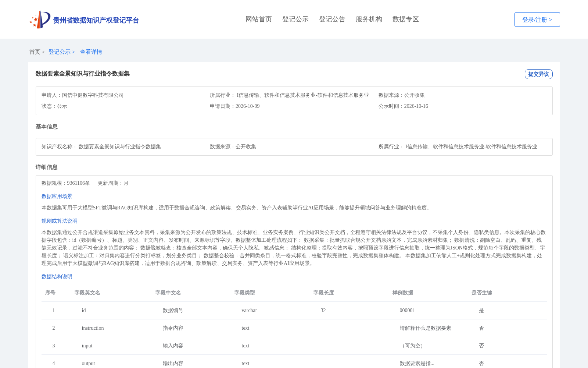Click the varchar type cell
The height and width of the screenshot is (368, 588).
[x=250, y=310]
